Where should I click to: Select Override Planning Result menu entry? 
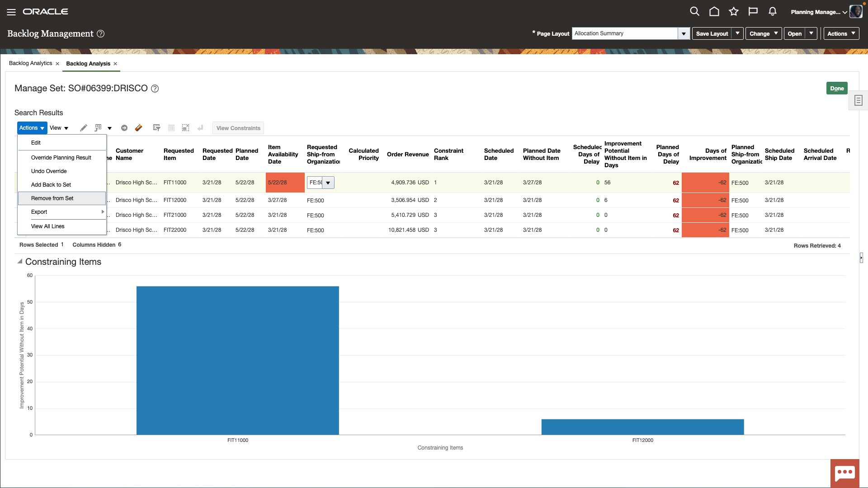61,158
